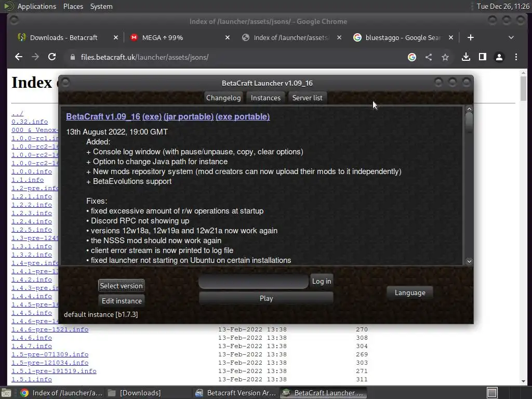Click the Edit instance button
The height and width of the screenshot is (399, 532).
coord(122,301)
